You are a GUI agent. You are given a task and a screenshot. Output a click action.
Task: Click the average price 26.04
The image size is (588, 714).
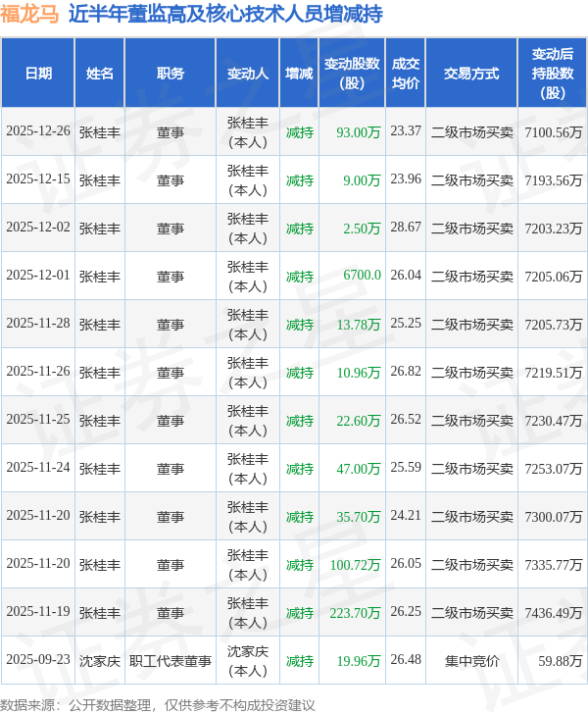click(406, 275)
